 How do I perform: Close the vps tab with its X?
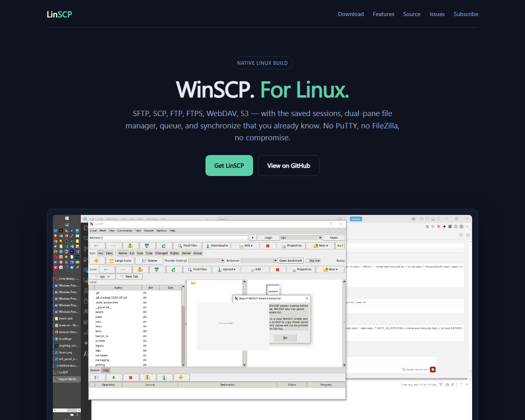[109, 276]
